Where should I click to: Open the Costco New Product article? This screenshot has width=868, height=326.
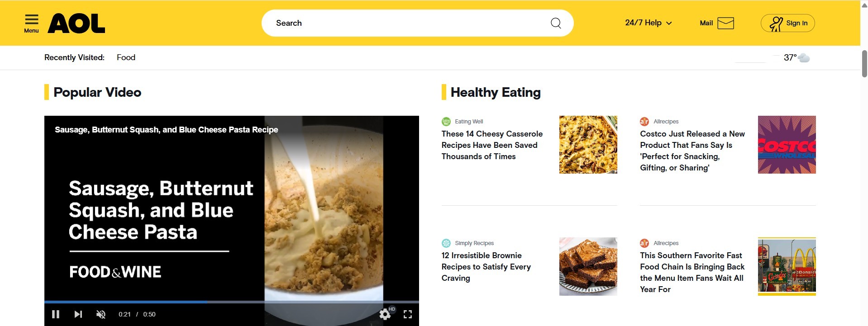point(692,151)
